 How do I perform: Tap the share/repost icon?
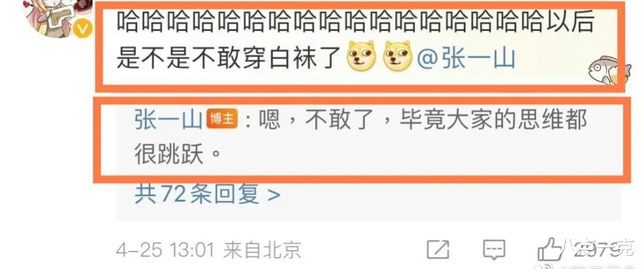(x=438, y=249)
